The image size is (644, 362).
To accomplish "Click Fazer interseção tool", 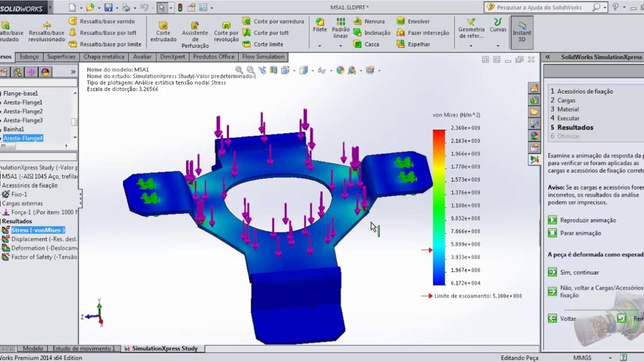I will pos(423,33).
